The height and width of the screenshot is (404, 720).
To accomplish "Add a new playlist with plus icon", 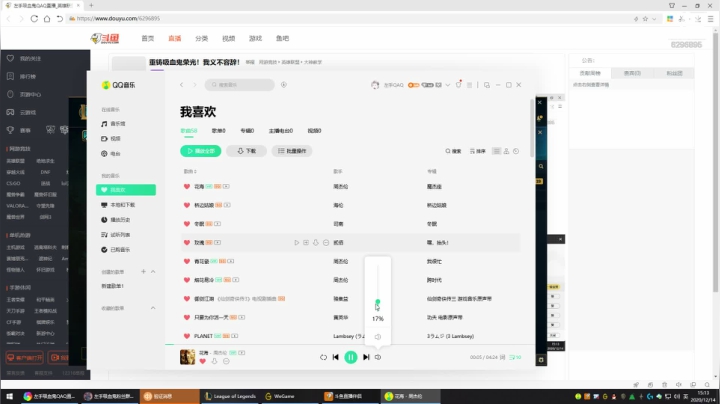I will coord(143,272).
